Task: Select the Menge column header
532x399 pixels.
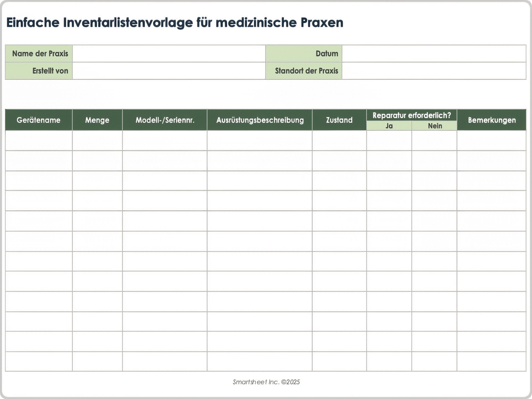Action: pyautogui.click(x=97, y=120)
